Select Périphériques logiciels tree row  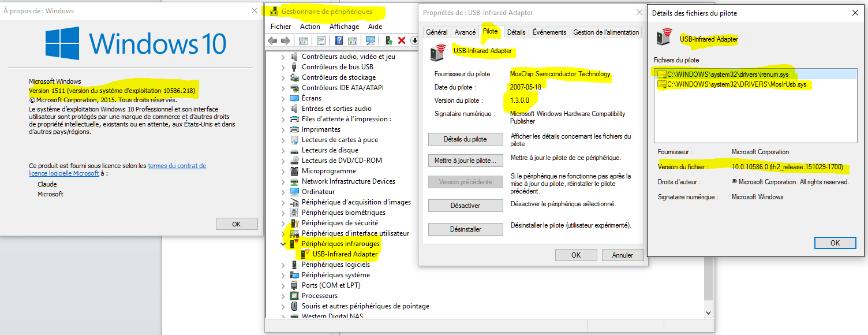(x=336, y=265)
